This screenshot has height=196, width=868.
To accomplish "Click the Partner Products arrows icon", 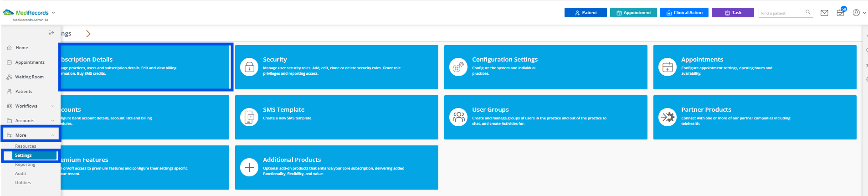I will 668,118.
